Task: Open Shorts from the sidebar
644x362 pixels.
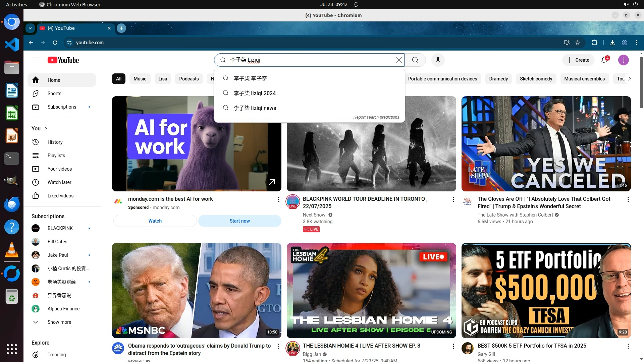Action: tap(54, 94)
